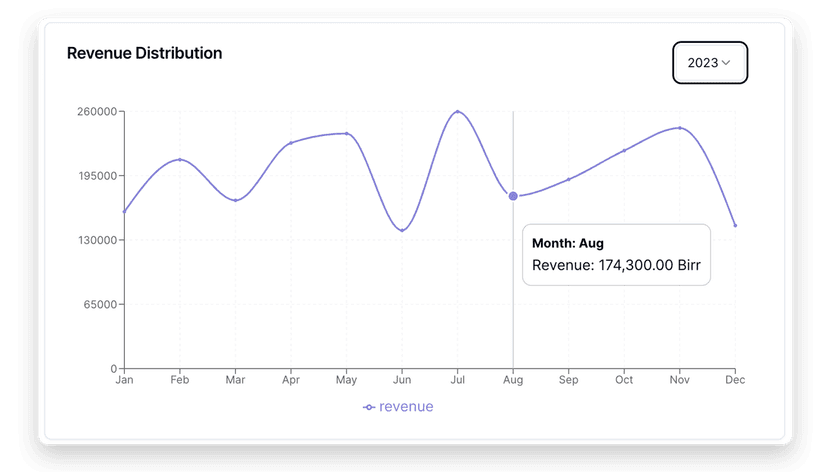
Task: Click the Feb data point on line
Action: point(180,160)
